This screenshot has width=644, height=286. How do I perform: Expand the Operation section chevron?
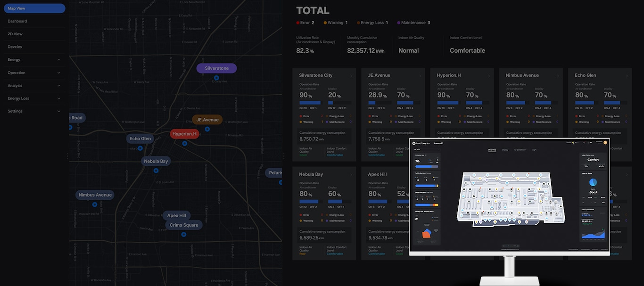(x=59, y=73)
